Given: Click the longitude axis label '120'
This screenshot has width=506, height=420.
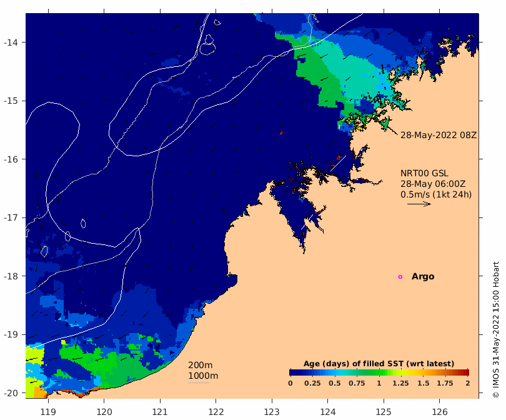Looking at the screenshot, I should (x=104, y=412).
